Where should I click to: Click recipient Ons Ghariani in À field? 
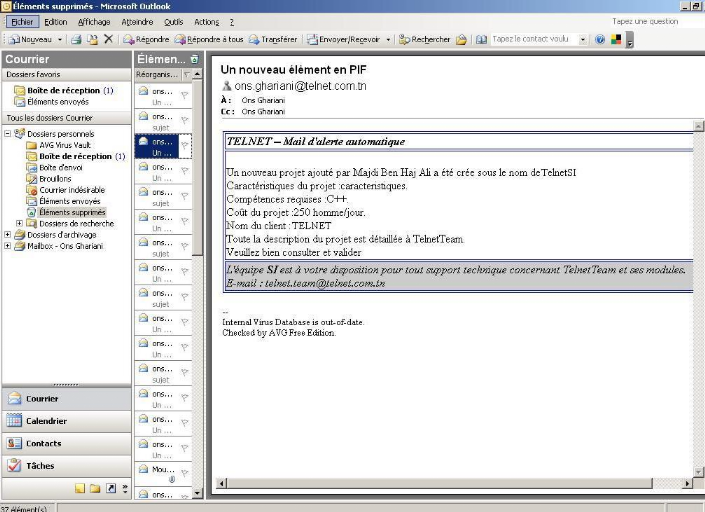pyautogui.click(x=263, y=100)
